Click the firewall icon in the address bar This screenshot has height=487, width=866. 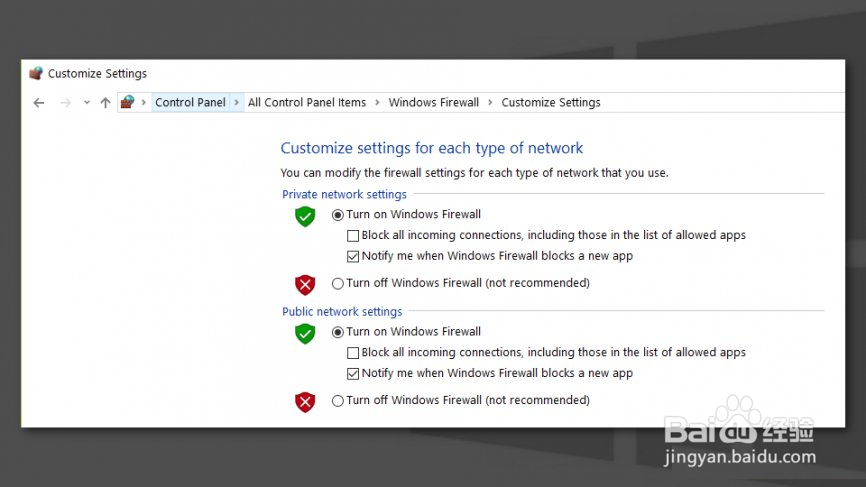tap(127, 102)
